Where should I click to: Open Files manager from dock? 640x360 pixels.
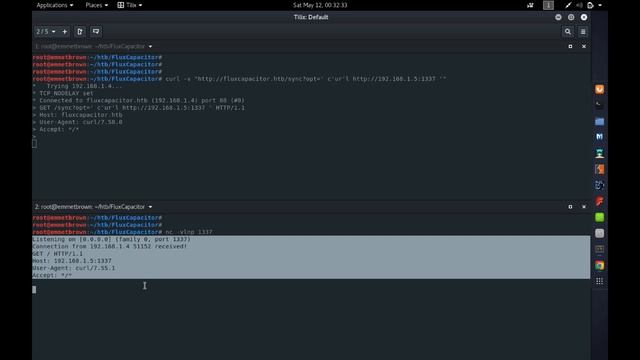click(x=599, y=121)
